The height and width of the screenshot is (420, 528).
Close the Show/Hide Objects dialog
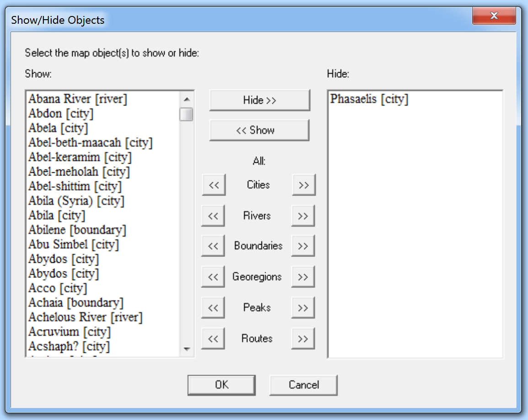(494, 16)
